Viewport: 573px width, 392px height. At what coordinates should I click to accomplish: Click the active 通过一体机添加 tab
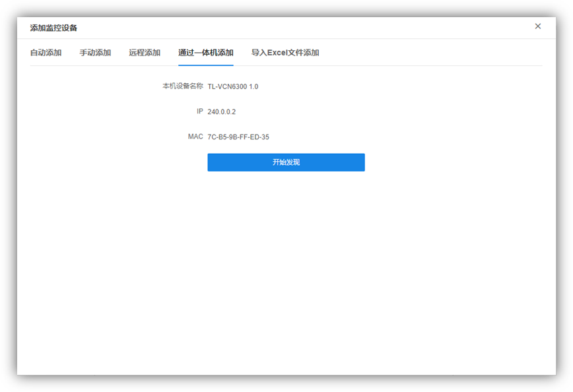tap(205, 53)
